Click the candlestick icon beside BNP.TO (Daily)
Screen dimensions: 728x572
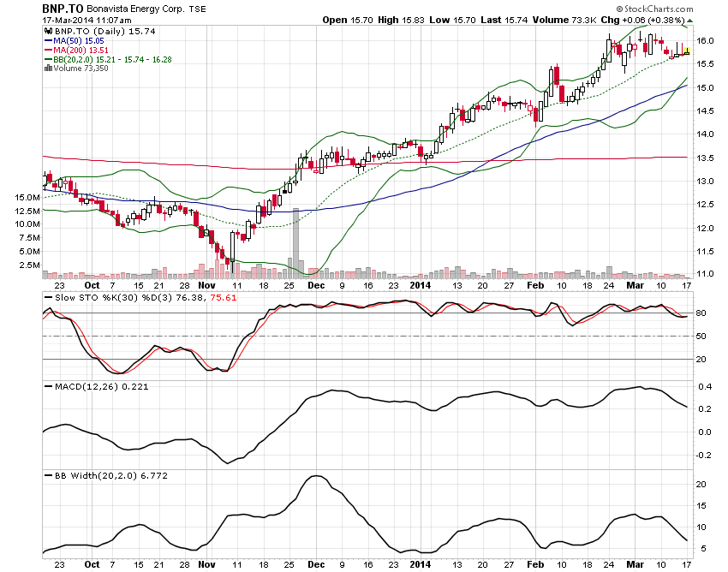click(x=48, y=31)
